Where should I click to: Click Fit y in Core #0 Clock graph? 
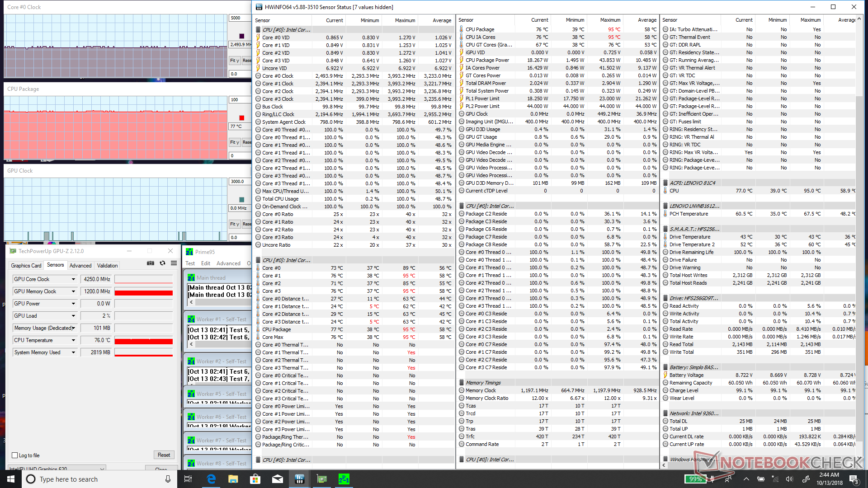(x=235, y=60)
